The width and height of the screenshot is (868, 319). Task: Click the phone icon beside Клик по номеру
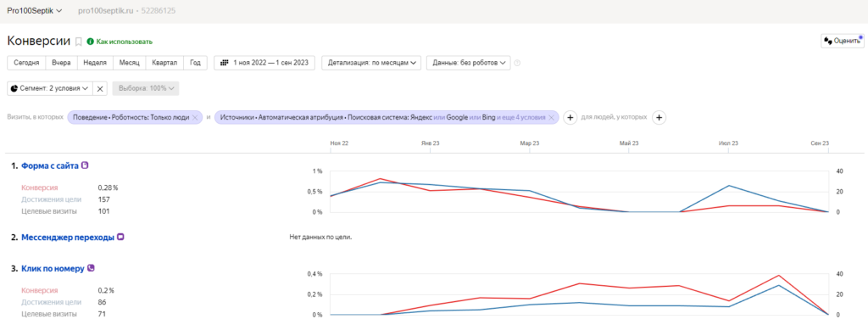point(92,268)
